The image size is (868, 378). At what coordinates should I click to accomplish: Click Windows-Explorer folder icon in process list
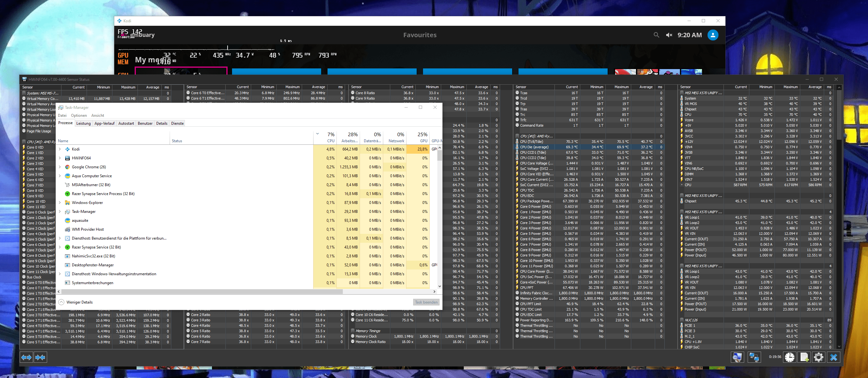(67, 203)
